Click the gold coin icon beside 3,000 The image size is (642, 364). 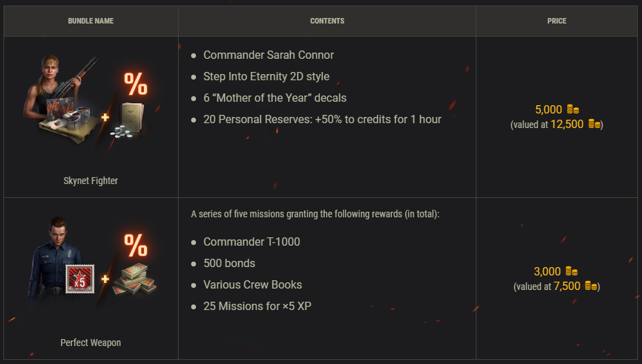571,271
